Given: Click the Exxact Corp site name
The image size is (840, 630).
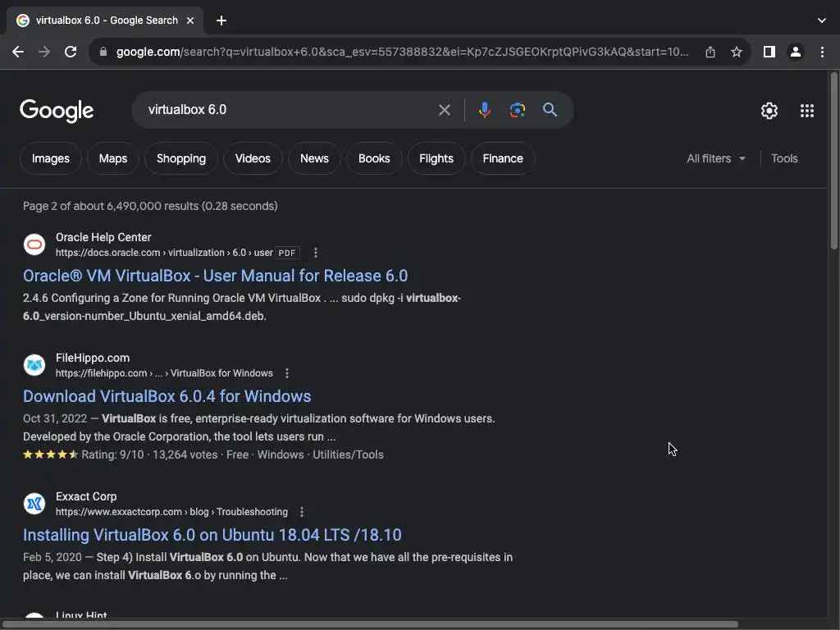Looking at the screenshot, I should tap(86, 496).
